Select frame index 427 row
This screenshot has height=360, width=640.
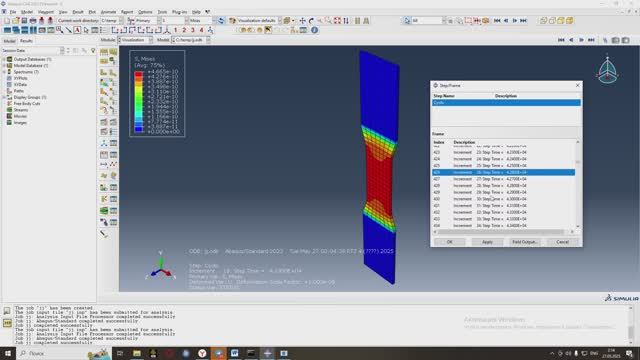(x=504, y=179)
